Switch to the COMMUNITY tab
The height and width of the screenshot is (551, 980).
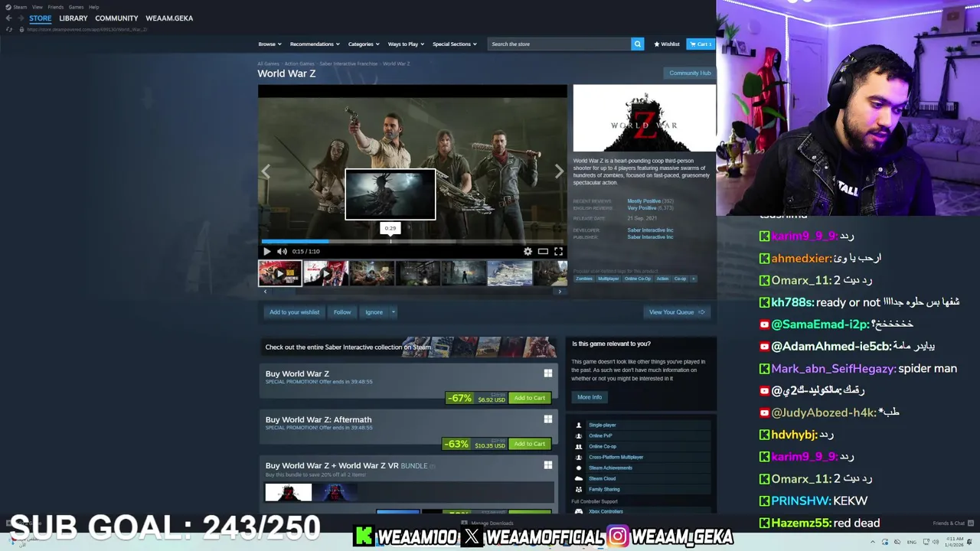(116, 18)
